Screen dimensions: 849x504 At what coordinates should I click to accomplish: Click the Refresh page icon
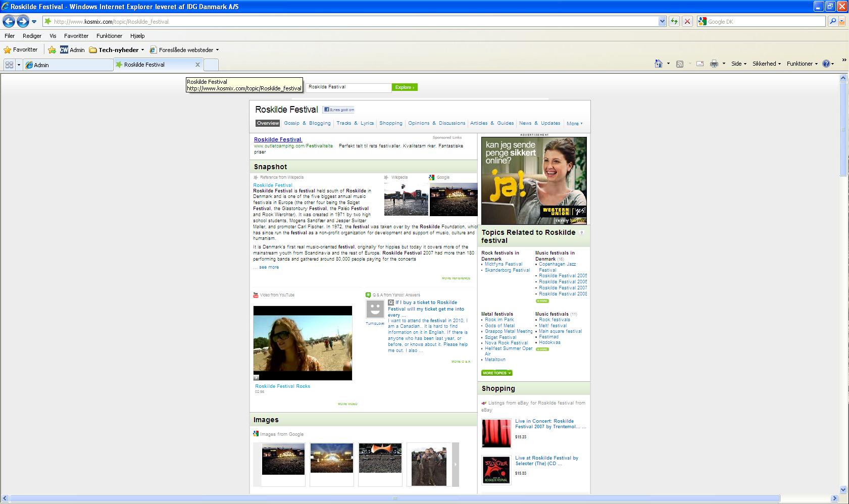674,21
